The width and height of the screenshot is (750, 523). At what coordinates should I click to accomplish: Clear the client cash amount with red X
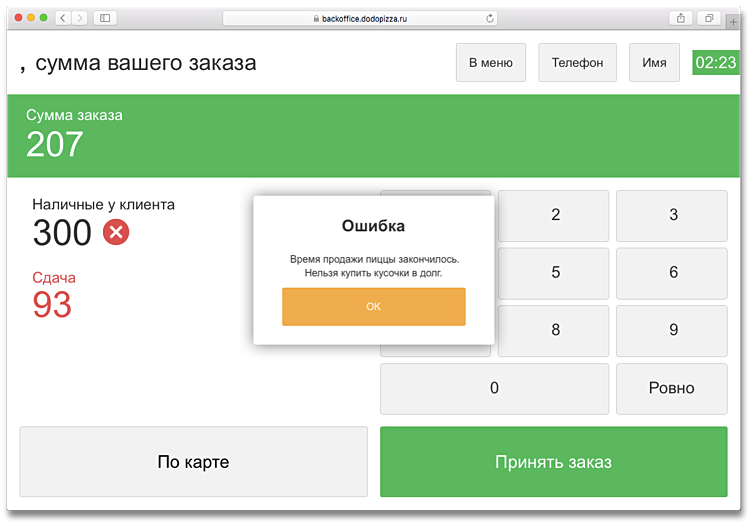(x=116, y=232)
